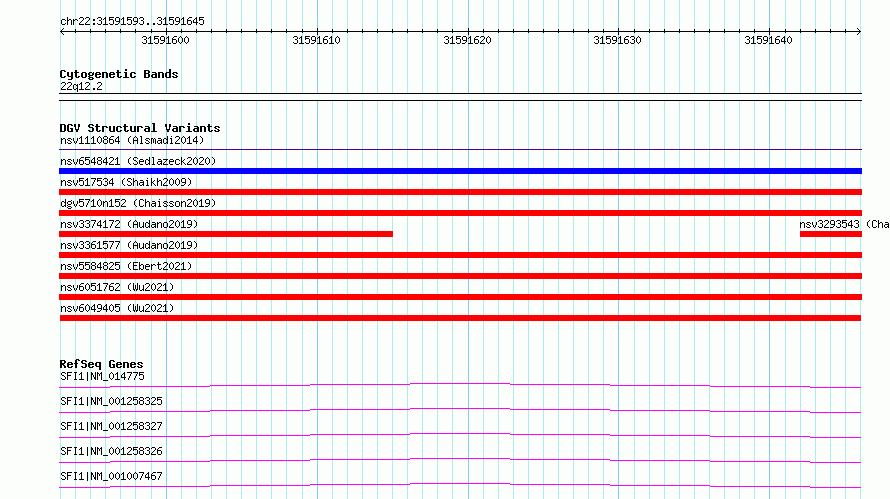This screenshot has width=890, height=499.
Task: Click the left arrow of the ruler
Action: tap(62, 31)
